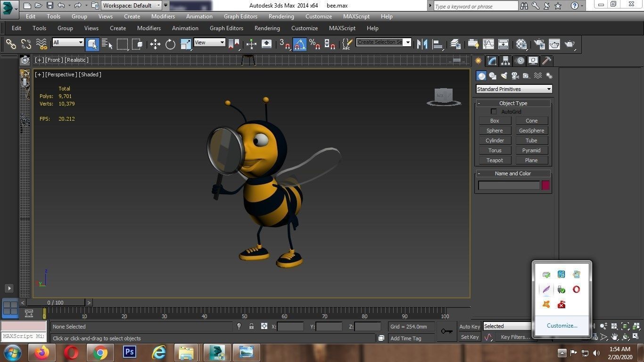Pick the Rectangular Selection Region tool

122,44
